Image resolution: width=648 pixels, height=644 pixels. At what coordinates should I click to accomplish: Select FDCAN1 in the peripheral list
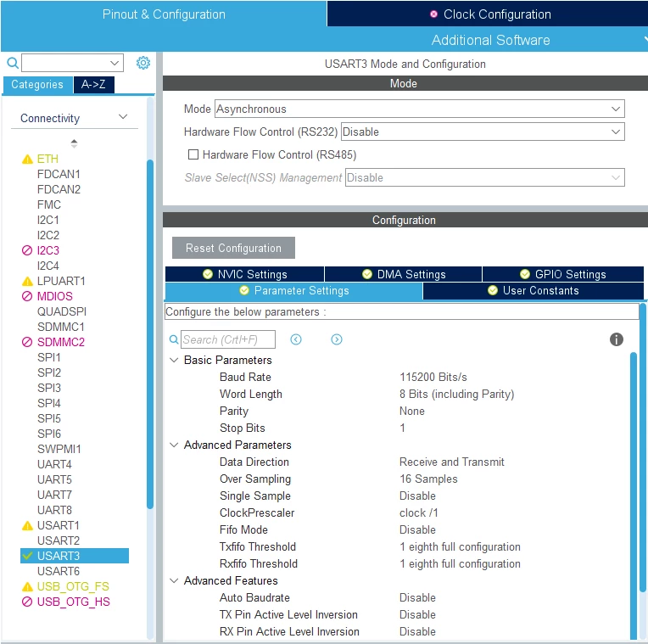pyautogui.click(x=59, y=175)
